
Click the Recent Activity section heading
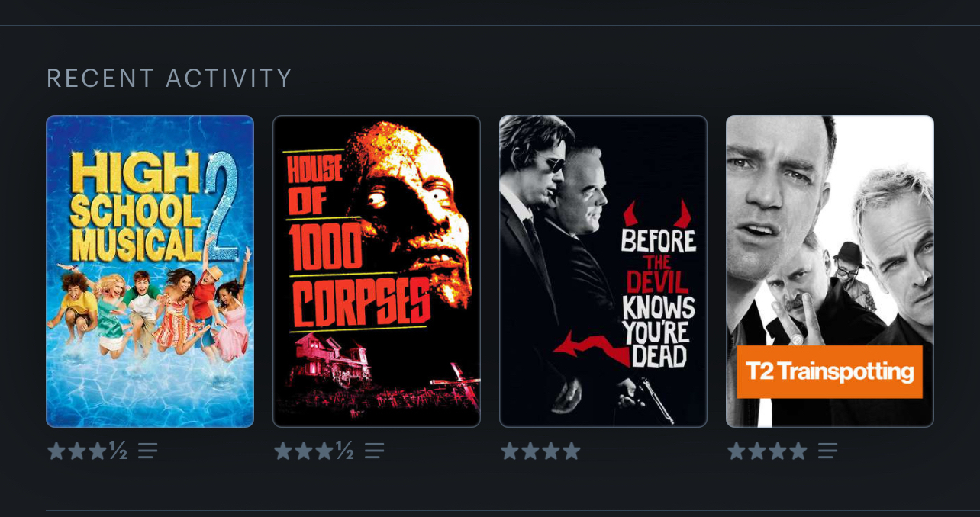[x=169, y=79]
